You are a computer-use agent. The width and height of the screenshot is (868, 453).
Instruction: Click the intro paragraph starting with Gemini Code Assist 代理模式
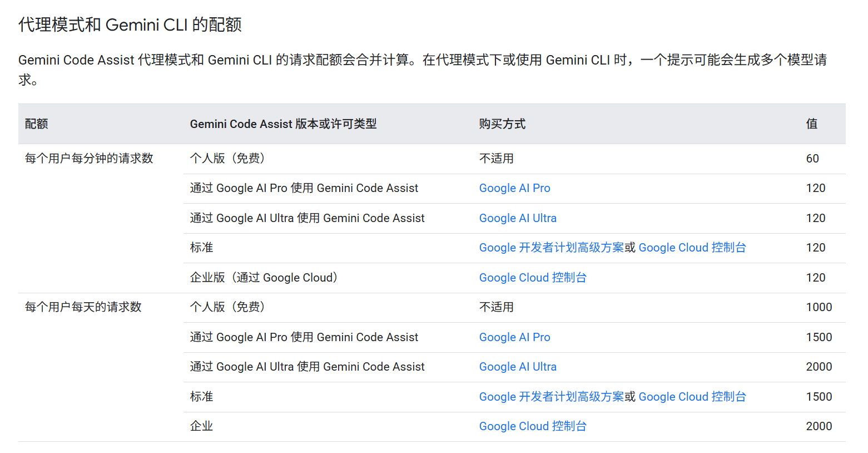423,70
